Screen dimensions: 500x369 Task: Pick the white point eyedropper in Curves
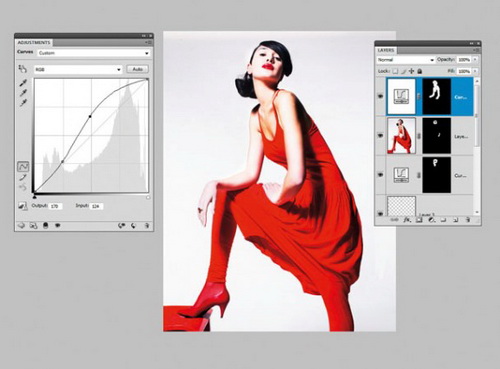(23, 103)
